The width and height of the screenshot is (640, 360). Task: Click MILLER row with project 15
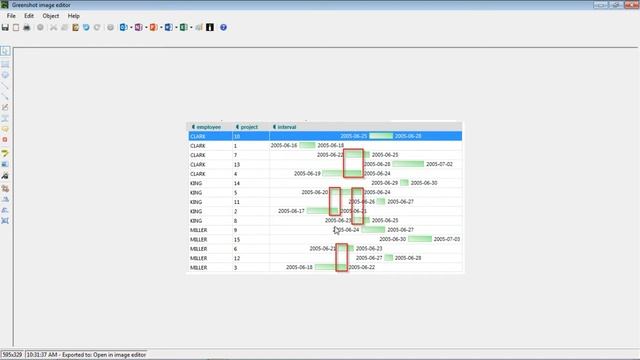click(x=325, y=240)
